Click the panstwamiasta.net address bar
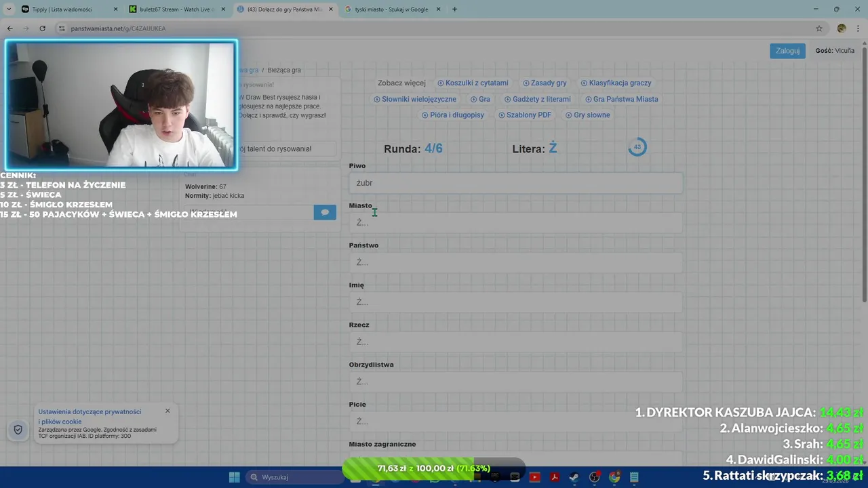868x488 pixels. pos(434,28)
